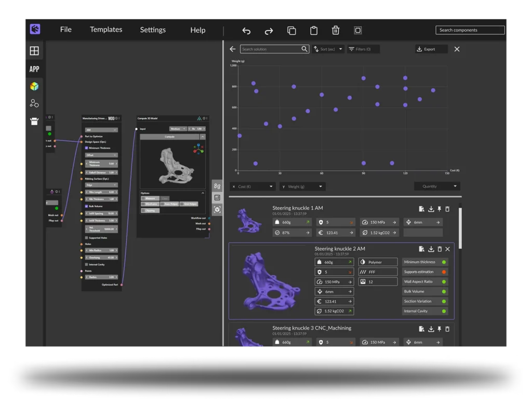This screenshot has height=404, width=532.
Task: Open the Settings menu
Action: point(153,30)
